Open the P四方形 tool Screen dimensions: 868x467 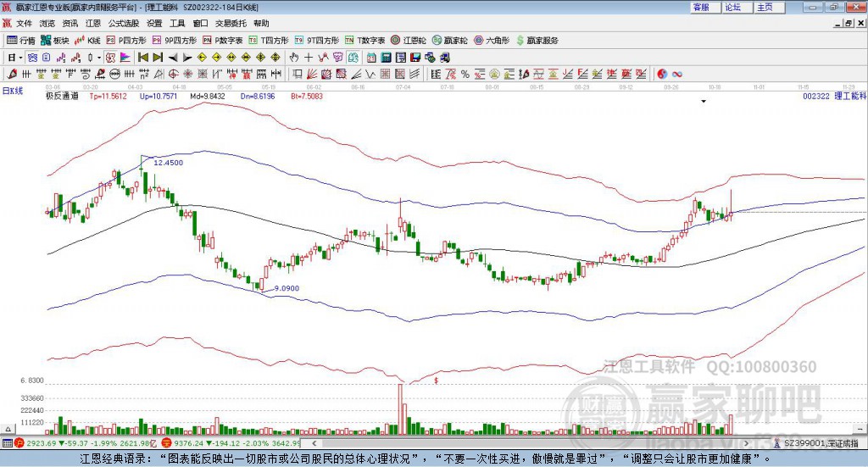(126, 41)
